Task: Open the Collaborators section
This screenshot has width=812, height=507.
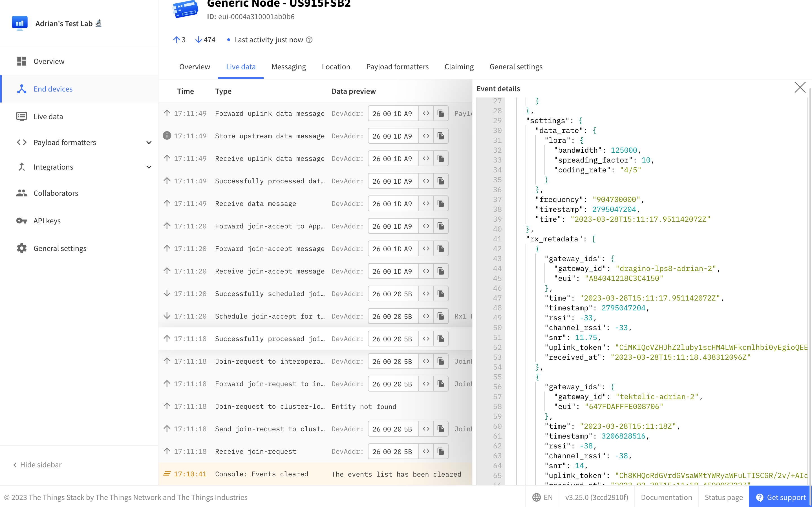Action: pyautogui.click(x=56, y=193)
